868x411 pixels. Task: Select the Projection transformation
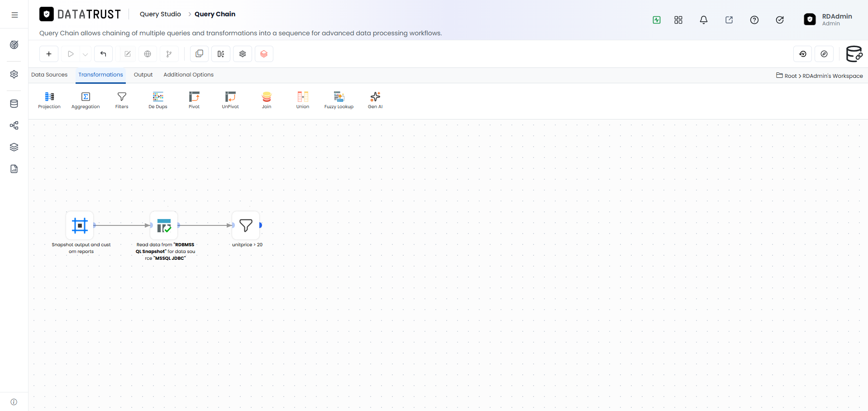coord(49,100)
